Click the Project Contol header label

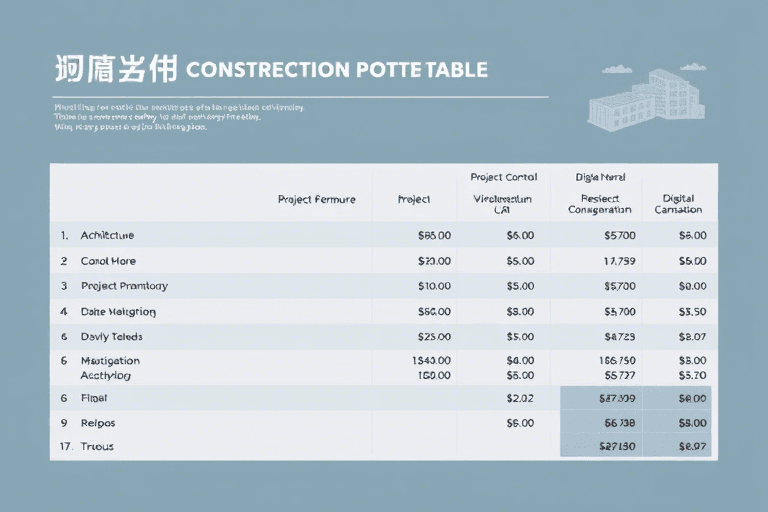(504, 177)
